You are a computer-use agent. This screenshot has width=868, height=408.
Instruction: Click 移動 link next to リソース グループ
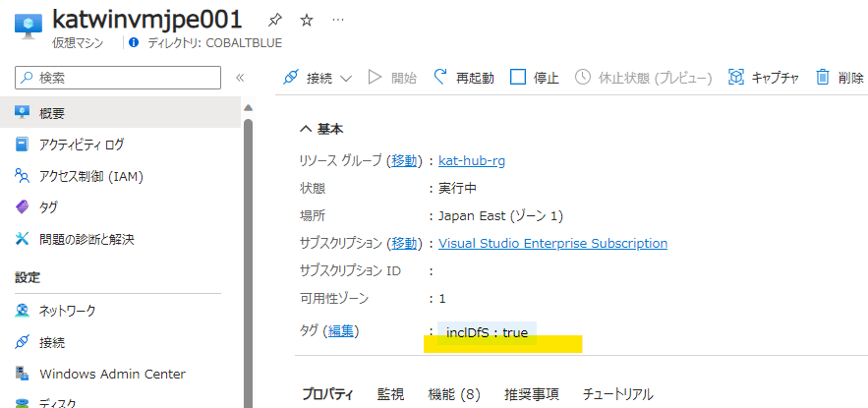tap(404, 160)
